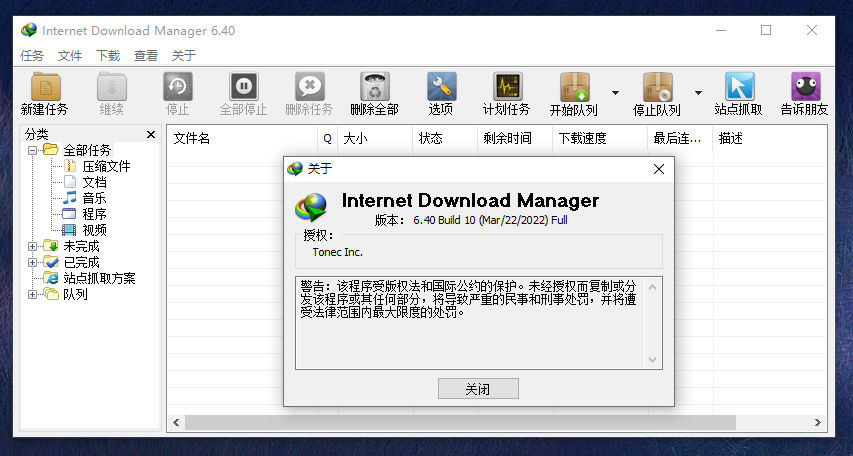Click the Tonec Inc. license text

338,252
